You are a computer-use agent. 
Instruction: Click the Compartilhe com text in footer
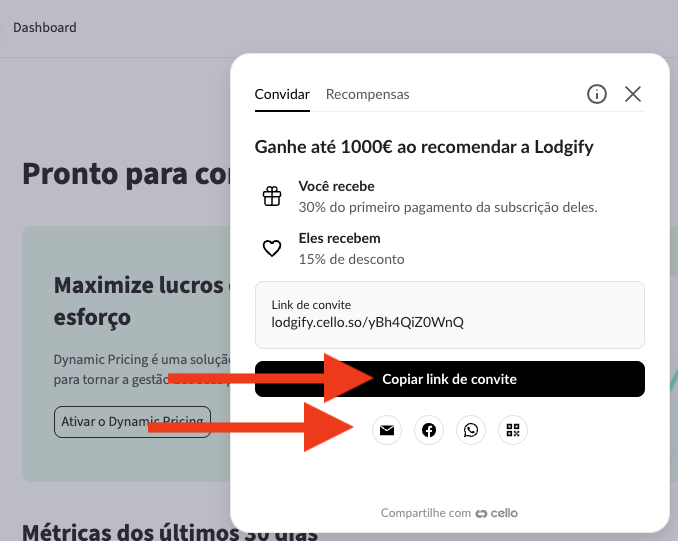point(425,513)
